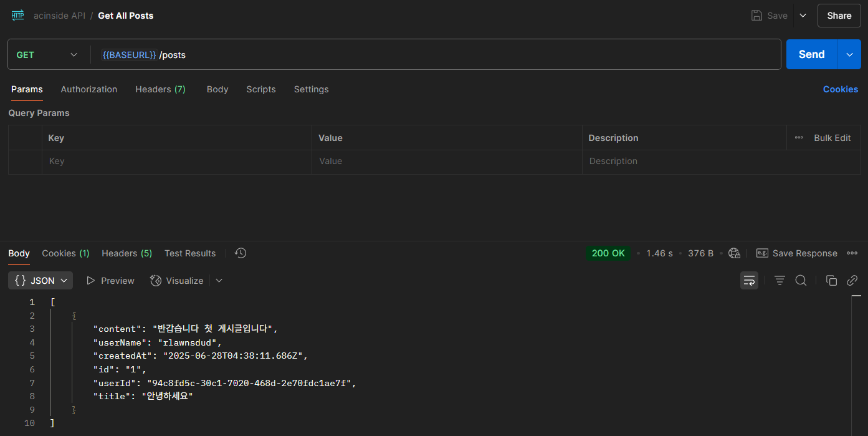Expand the Visualize dropdown chevron

(219, 281)
